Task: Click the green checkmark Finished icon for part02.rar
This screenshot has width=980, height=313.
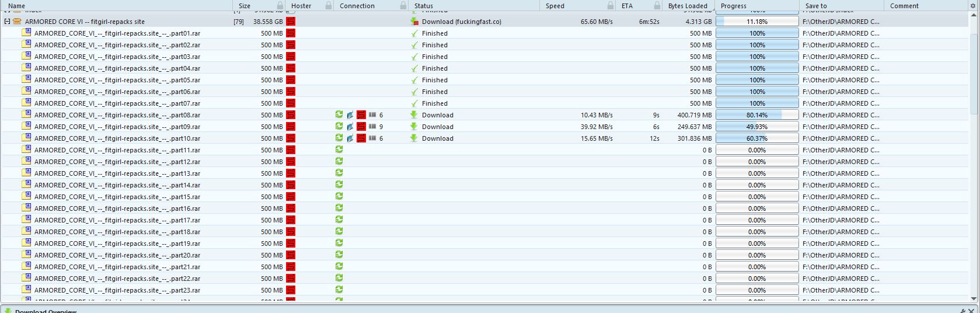Action: click(414, 45)
